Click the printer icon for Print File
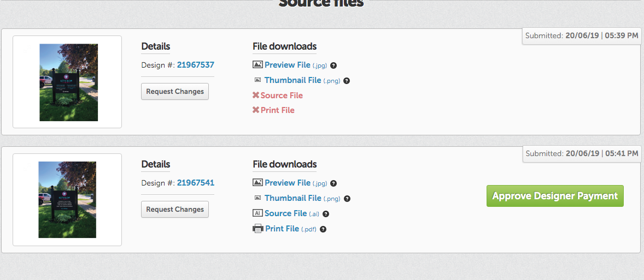The height and width of the screenshot is (280, 644). (x=257, y=229)
